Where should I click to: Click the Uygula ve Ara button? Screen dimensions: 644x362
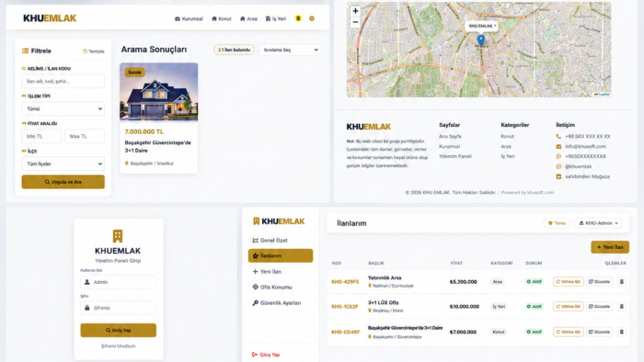(63, 182)
